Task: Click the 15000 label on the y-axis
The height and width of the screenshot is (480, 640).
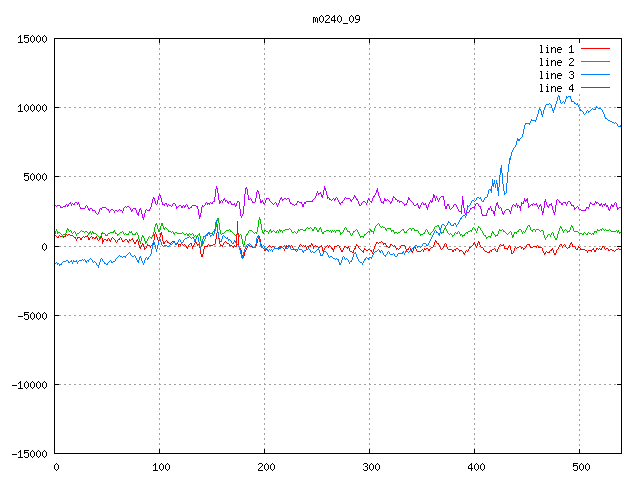Action: (x=32, y=39)
